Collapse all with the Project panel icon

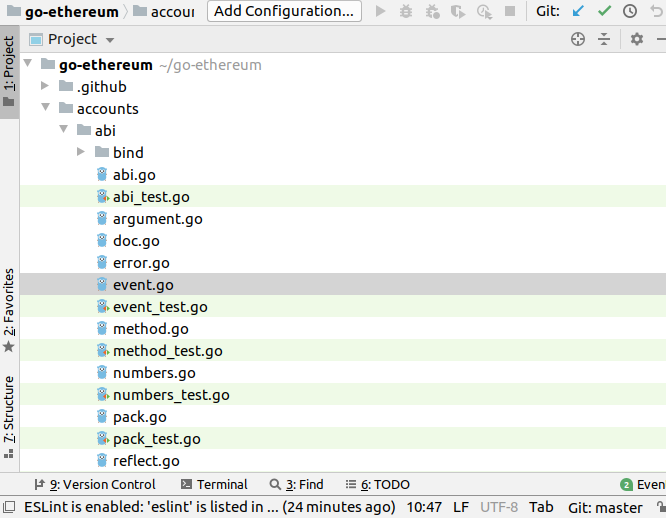coord(603,39)
